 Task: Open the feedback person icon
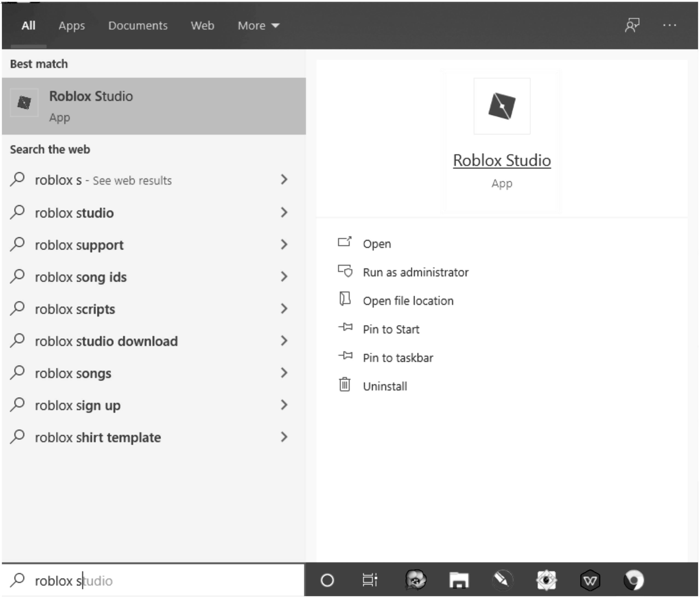click(632, 25)
